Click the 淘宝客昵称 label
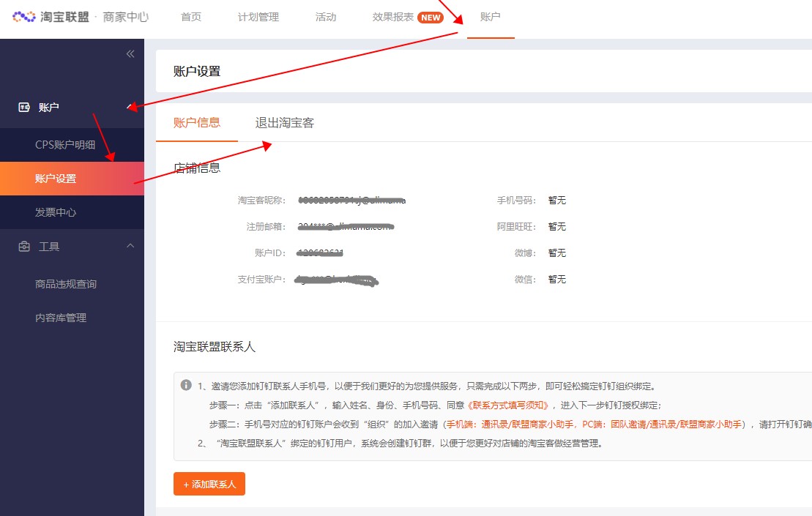This screenshot has height=516, width=812. [261, 201]
